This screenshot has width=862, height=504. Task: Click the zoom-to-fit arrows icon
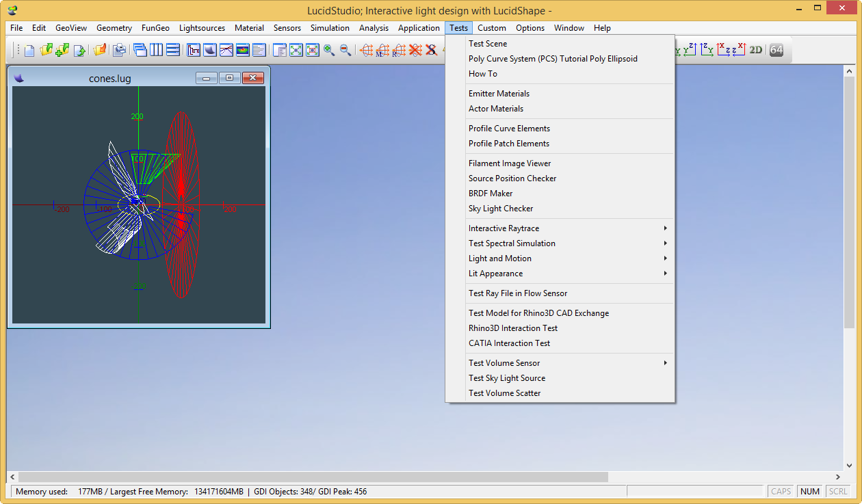[x=296, y=50]
